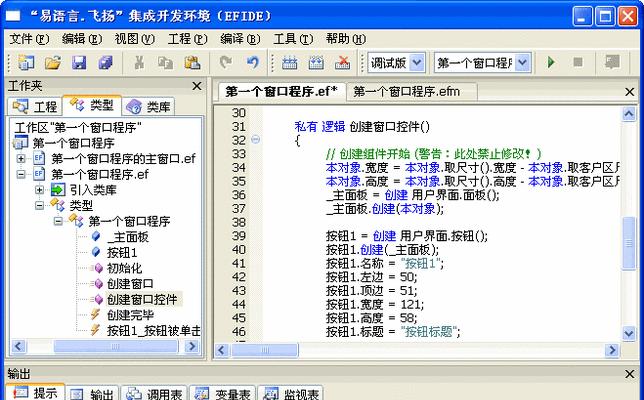Expand 第一个窗口程序的主窗口.ef tree node
The image size is (644, 400).
(21, 159)
